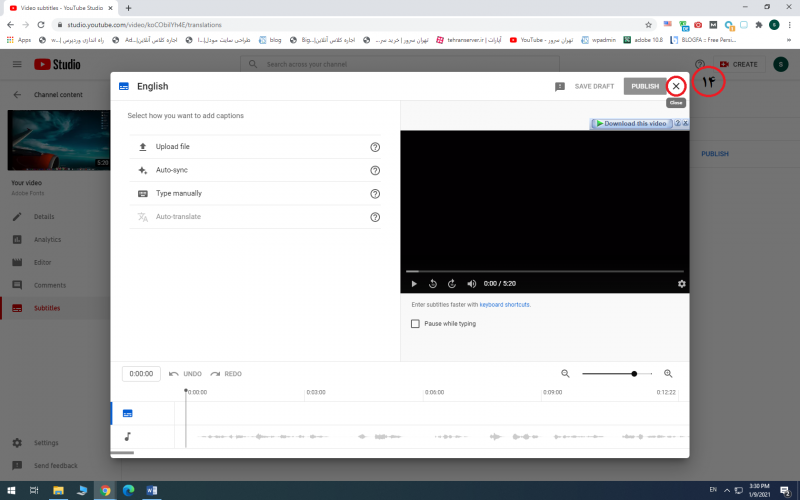This screenshot has width=800, height=500.
Task: Click the Publish button
Action: click(x=645, y=87)
